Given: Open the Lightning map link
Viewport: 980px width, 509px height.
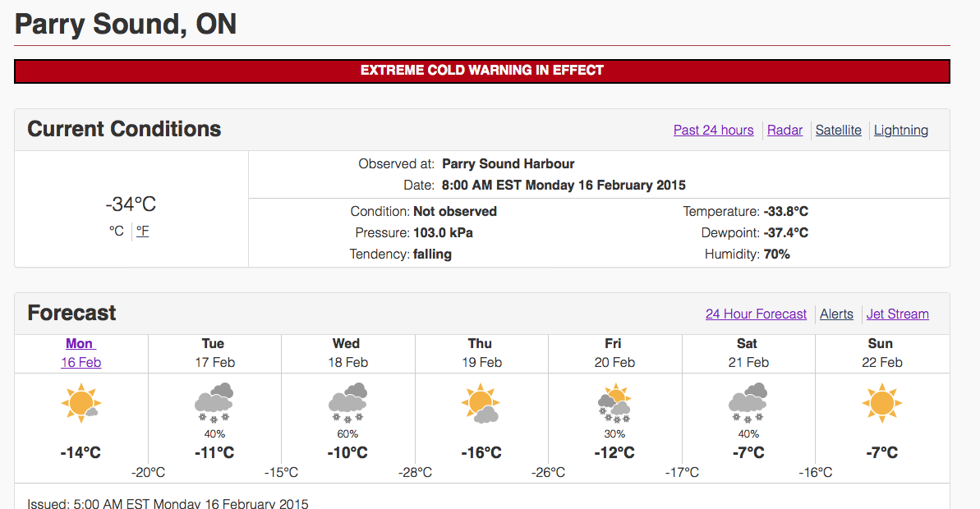Looking at the screenshot, I should 900,130.
